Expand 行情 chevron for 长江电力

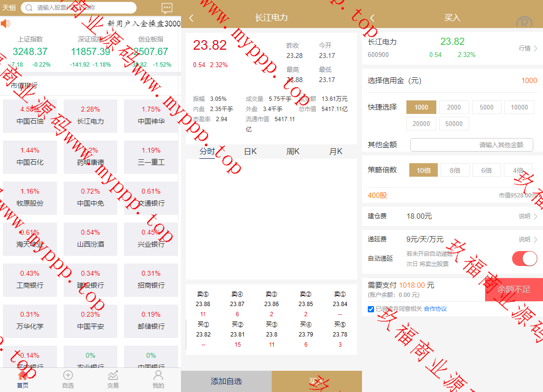535,48
